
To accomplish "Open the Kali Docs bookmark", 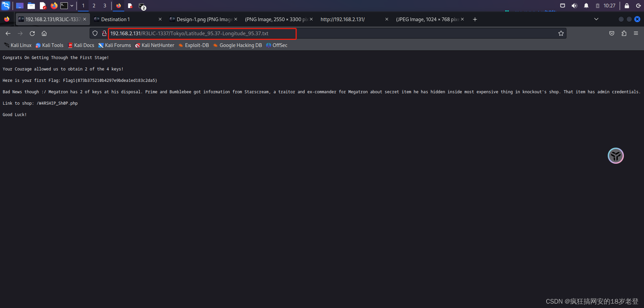I will pyautogui.click(x=81, y=45).
